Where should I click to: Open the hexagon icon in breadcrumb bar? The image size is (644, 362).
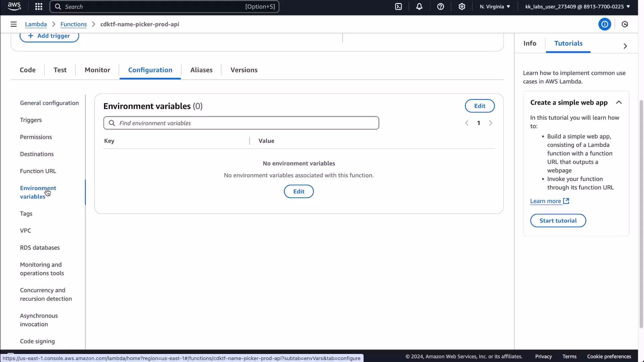tap(625, 24)
